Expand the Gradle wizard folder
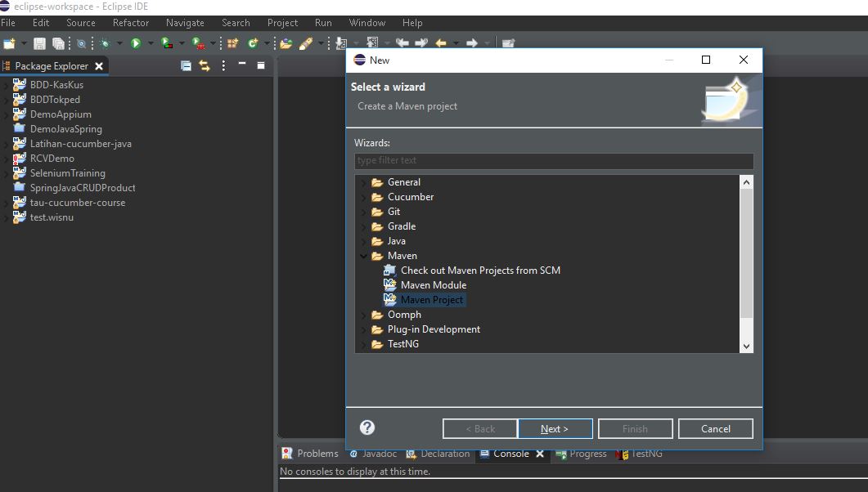Viewport: 868px width, 492px height. [x=364, y=226]
